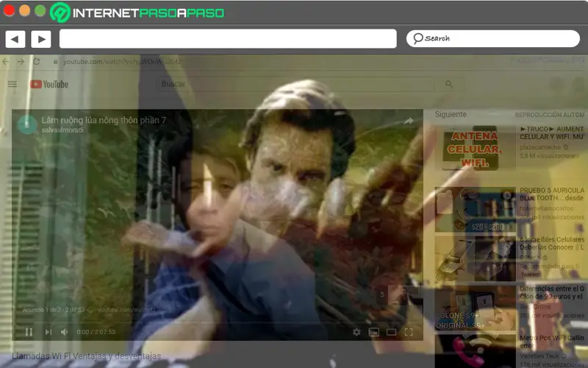
Task: Click the 5,8 M visualizaciones text
Action: click(549, 155)
